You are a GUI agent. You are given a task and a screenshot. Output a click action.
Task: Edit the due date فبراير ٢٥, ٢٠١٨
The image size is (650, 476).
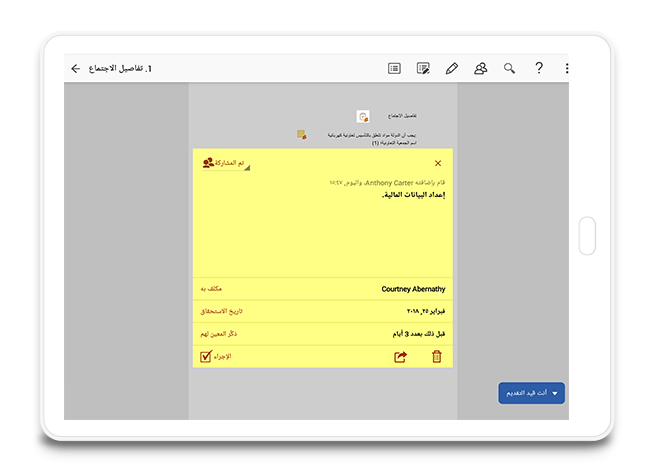coord(426,311)
